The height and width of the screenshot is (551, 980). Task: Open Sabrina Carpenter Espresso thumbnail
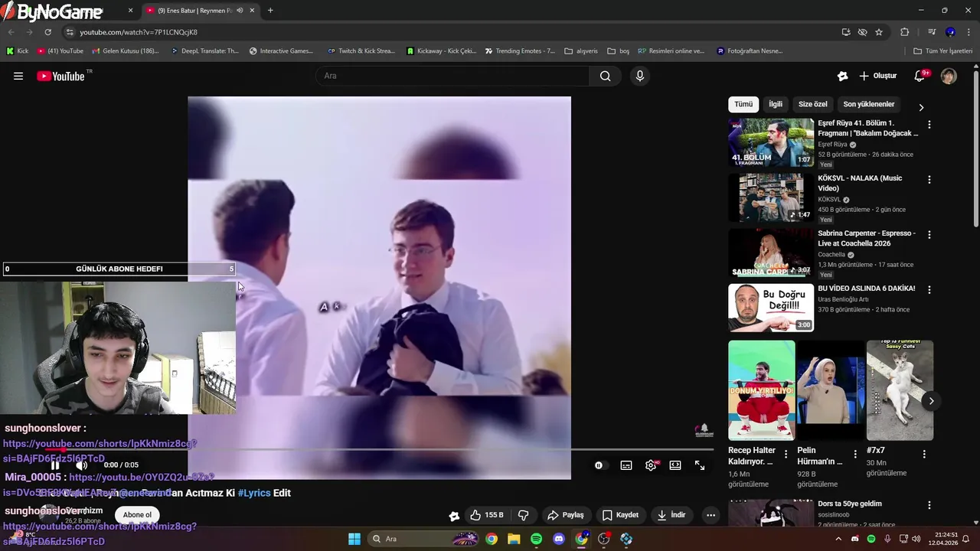[x=771, y=253]
